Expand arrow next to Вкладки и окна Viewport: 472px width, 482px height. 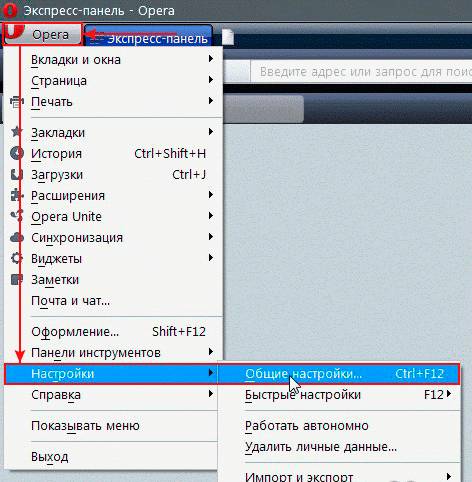click(x=211, y=59)
